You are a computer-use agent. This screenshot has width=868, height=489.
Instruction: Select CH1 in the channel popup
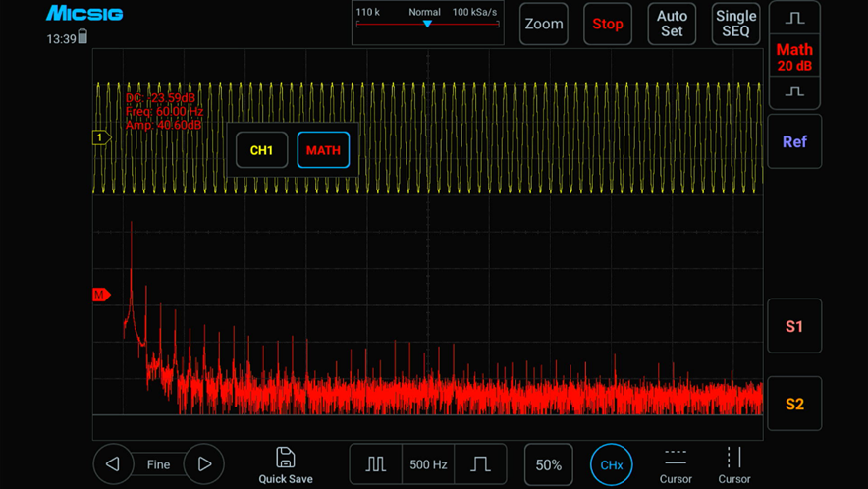point(261,150)
